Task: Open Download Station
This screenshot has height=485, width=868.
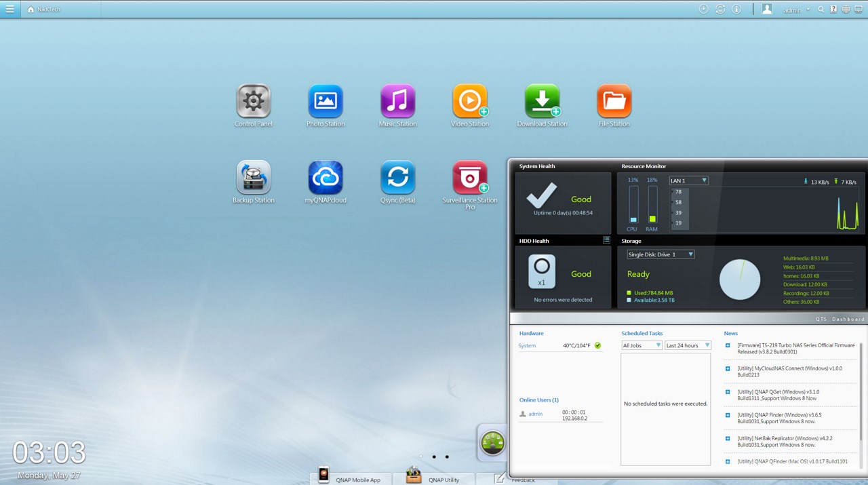Action: [x=542, y=101]
